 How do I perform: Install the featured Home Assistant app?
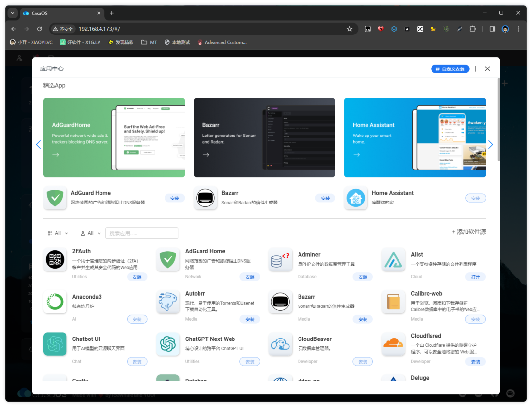coord(476,198)
